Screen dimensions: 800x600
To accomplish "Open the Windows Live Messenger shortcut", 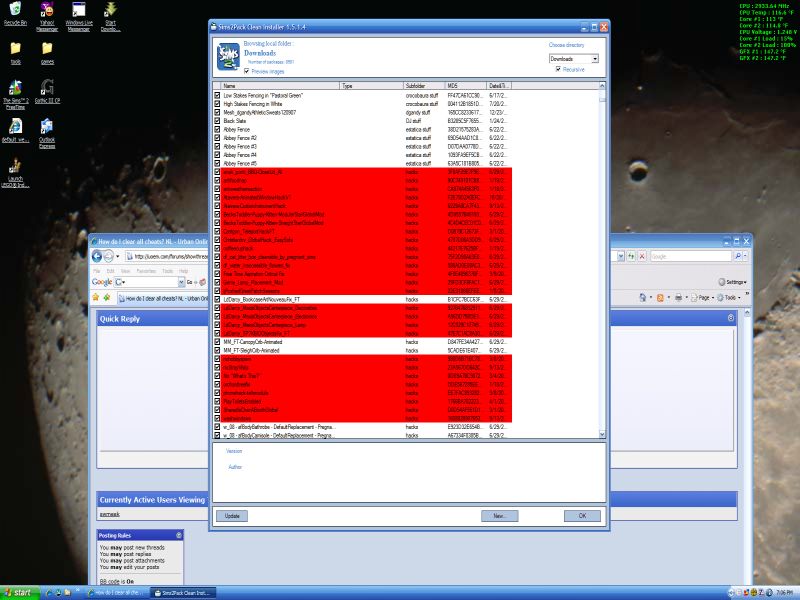I will [x=79, y=16].
